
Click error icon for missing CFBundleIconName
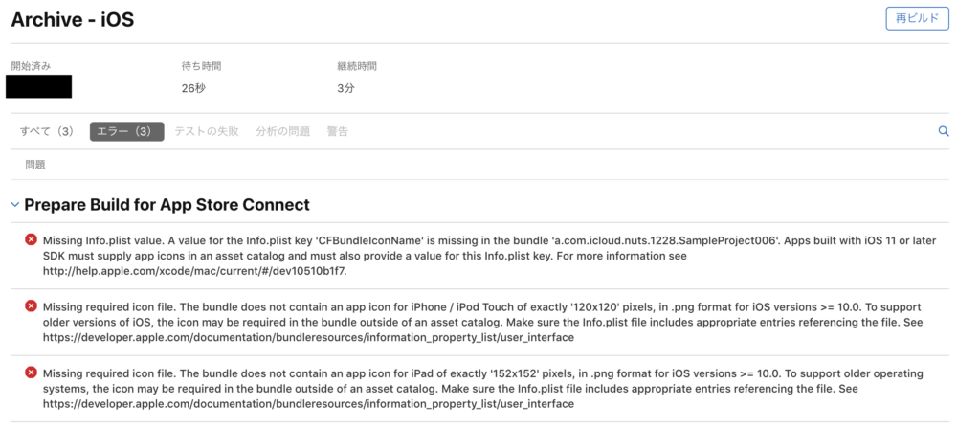(32, 238)
